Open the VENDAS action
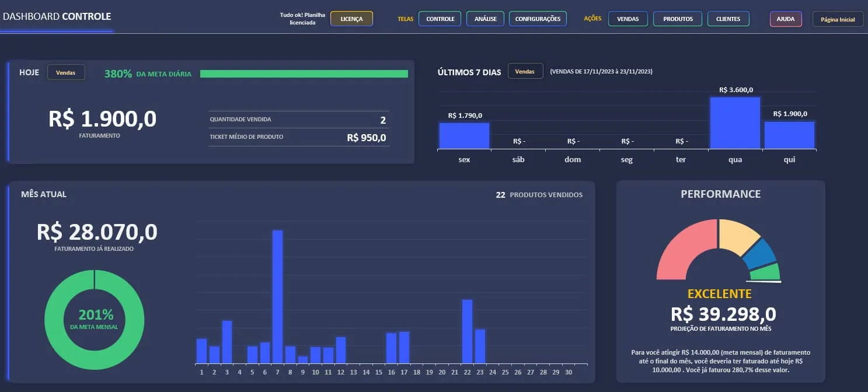The image size is (868, 392). pos(628,19)
